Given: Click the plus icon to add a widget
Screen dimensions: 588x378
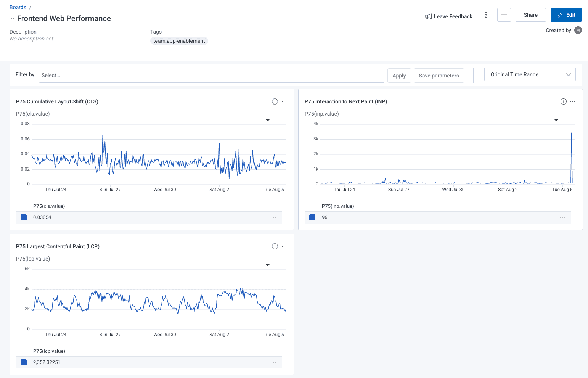Looking at the screenshot, I should [x=504, y=15].
